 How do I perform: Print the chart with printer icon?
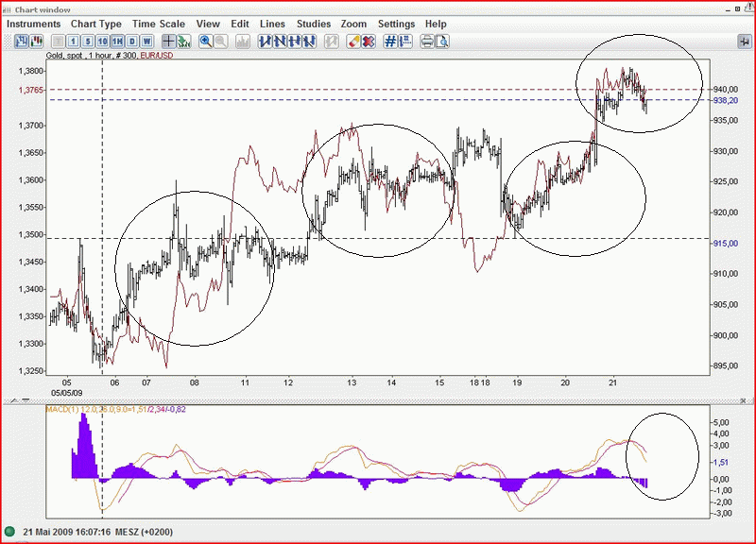point(427,42)
